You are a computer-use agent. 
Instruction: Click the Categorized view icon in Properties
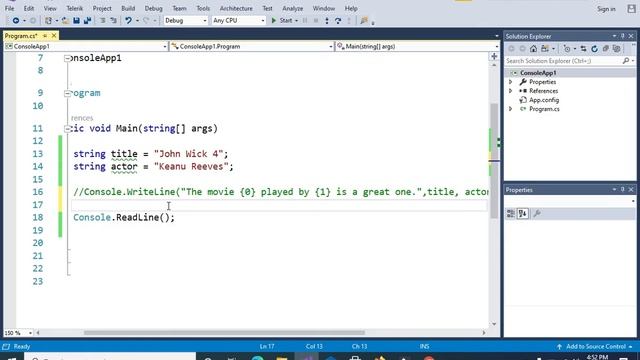(x=511, y=213)
